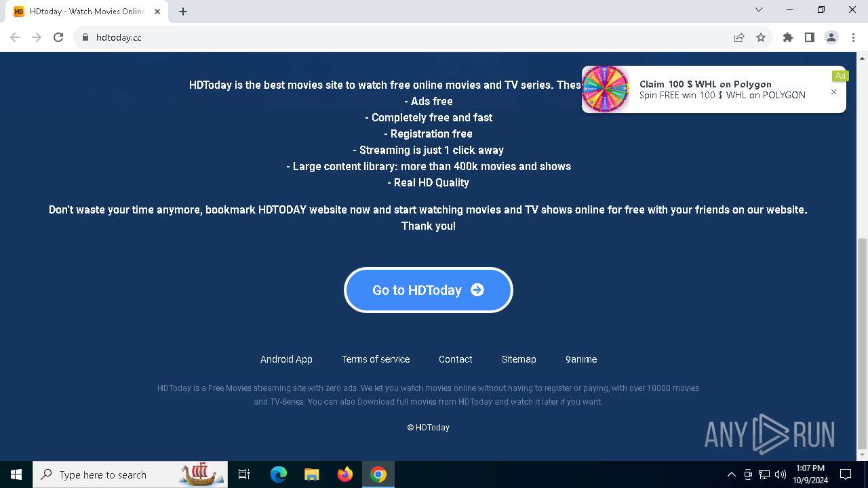The image size is (868, 488).
Task: Open the Android App link
Action: [x=286, y=359]
